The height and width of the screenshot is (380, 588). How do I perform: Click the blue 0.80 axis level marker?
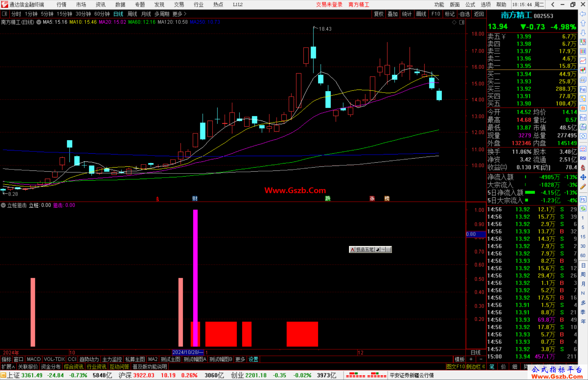476,234
